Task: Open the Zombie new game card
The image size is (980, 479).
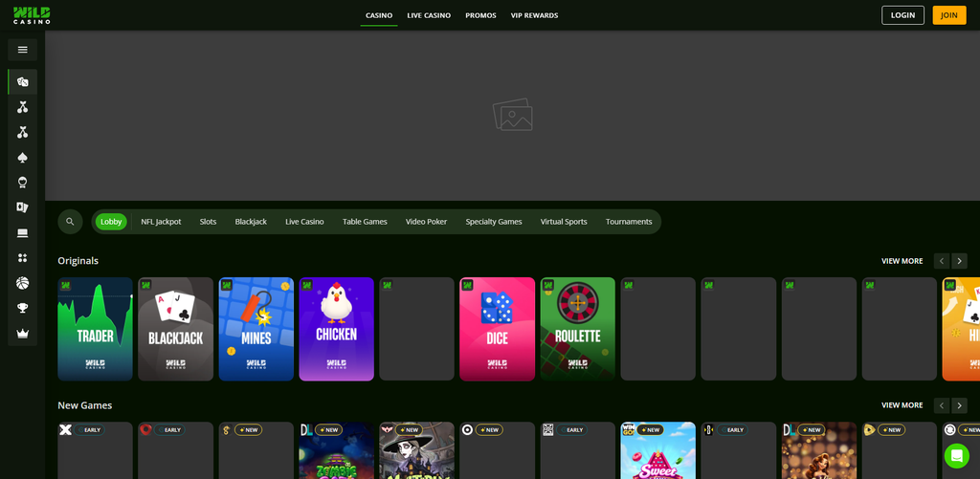Action: pos(336,450)
